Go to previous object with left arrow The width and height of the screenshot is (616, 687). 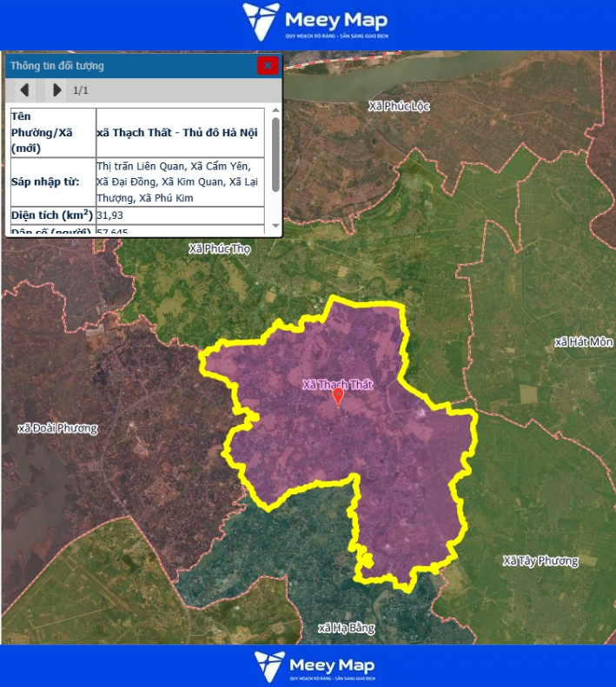tap(25, 90)
